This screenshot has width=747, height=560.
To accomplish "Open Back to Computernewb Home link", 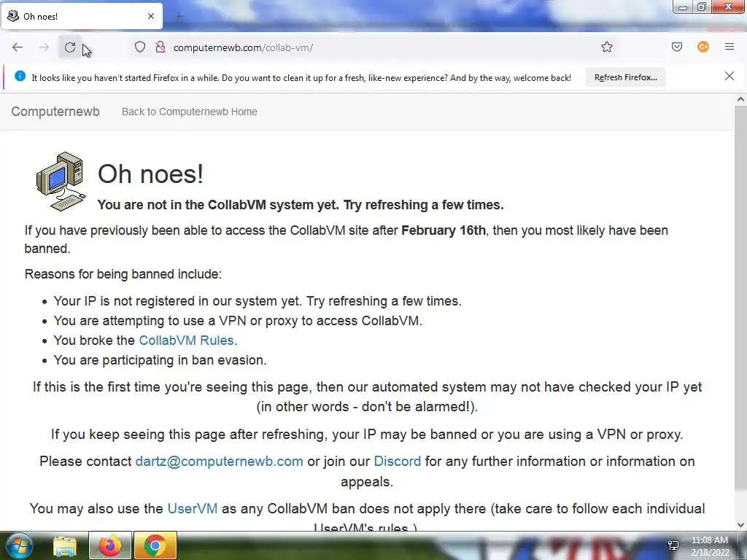I will [189, 112].
